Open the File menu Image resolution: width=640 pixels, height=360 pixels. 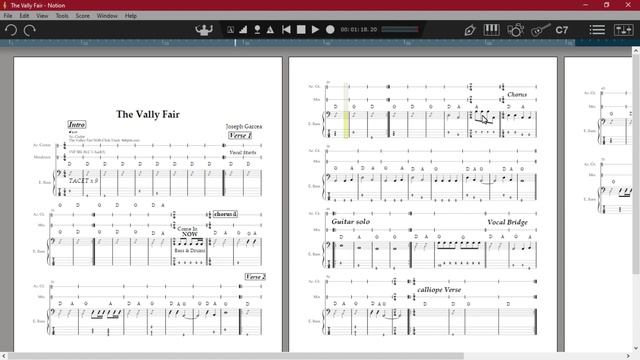(8, 16)
